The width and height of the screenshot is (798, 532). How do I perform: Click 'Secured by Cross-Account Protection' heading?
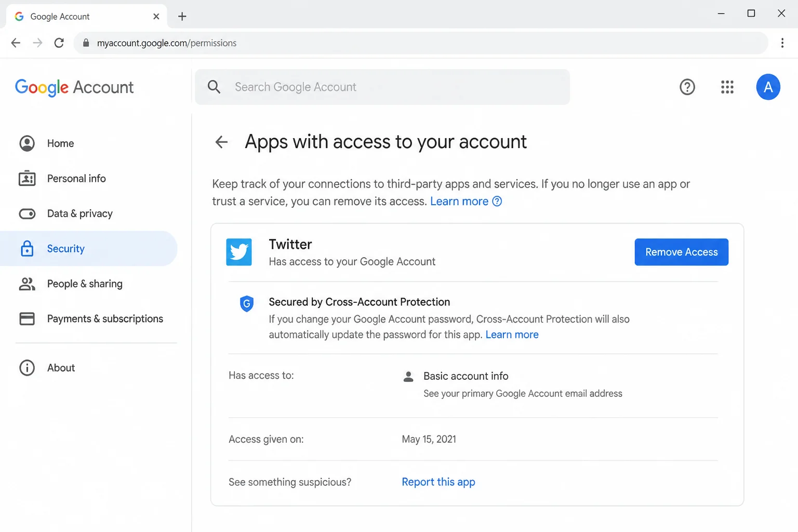click(x=360, y=302)
